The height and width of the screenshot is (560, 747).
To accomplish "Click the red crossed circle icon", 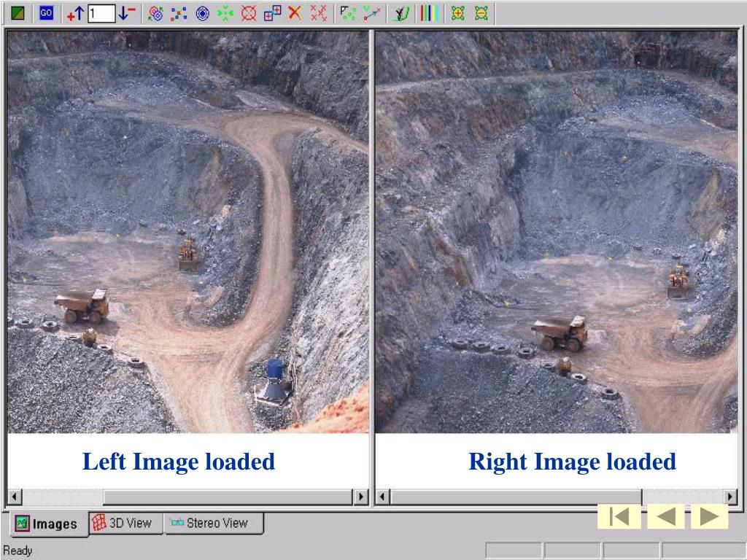I will [249, 13].
